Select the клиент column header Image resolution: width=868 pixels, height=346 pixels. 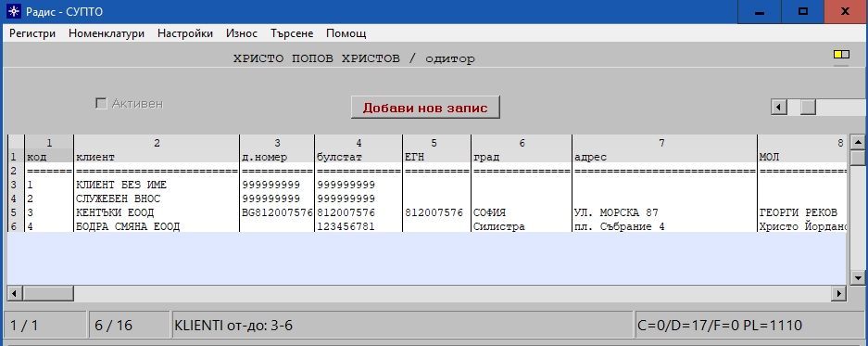pos(157,157)
